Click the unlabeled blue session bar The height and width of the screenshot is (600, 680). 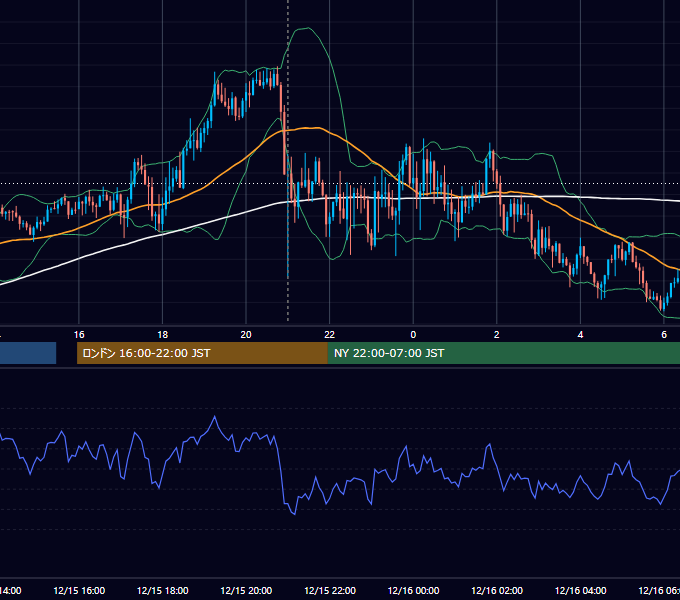28,353
